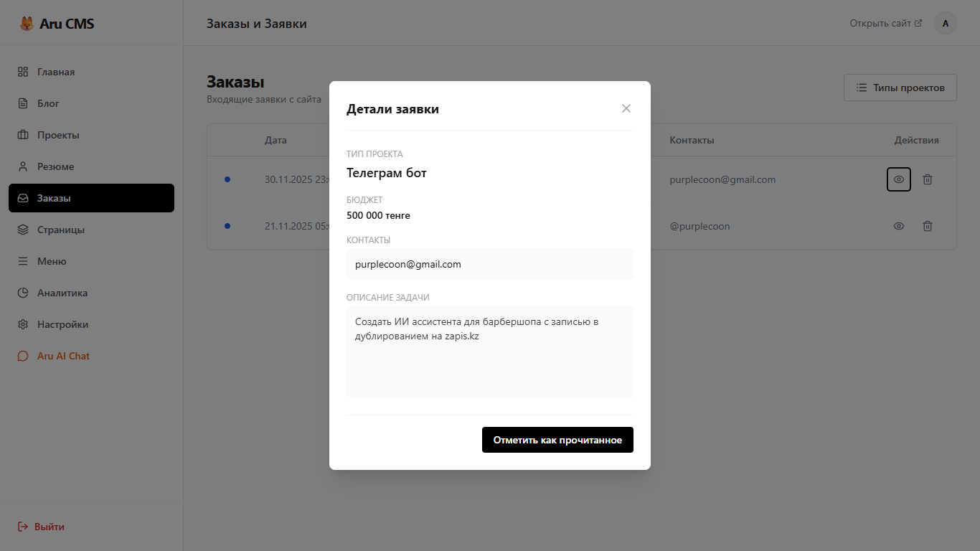Click the Выйти logout link
The image size is (980, 551).
click(49, 527)
